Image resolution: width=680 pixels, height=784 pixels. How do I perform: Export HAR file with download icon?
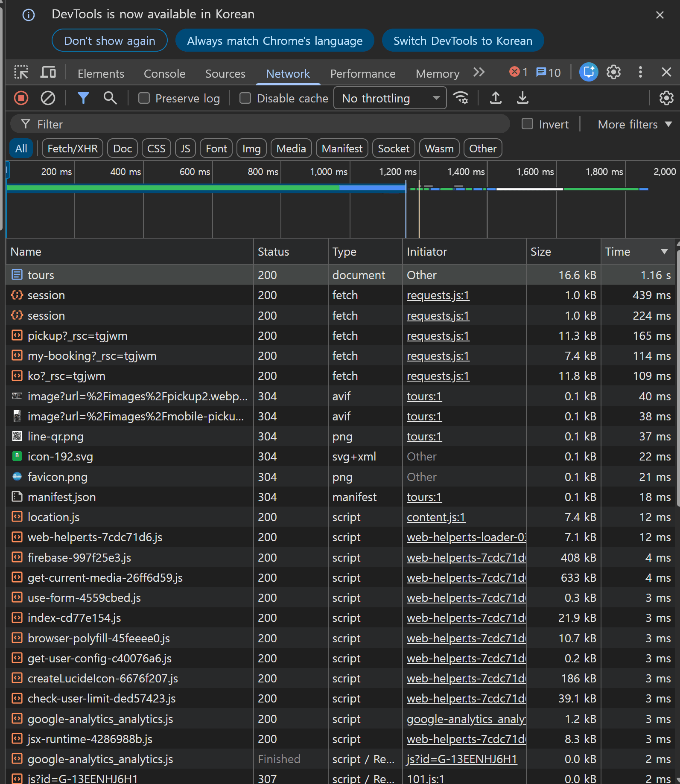point(522,98)
